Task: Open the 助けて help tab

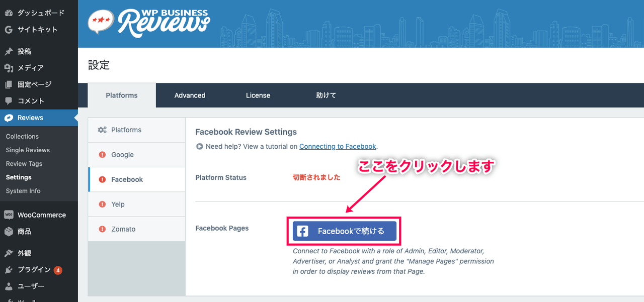Action: pos(326,95)
